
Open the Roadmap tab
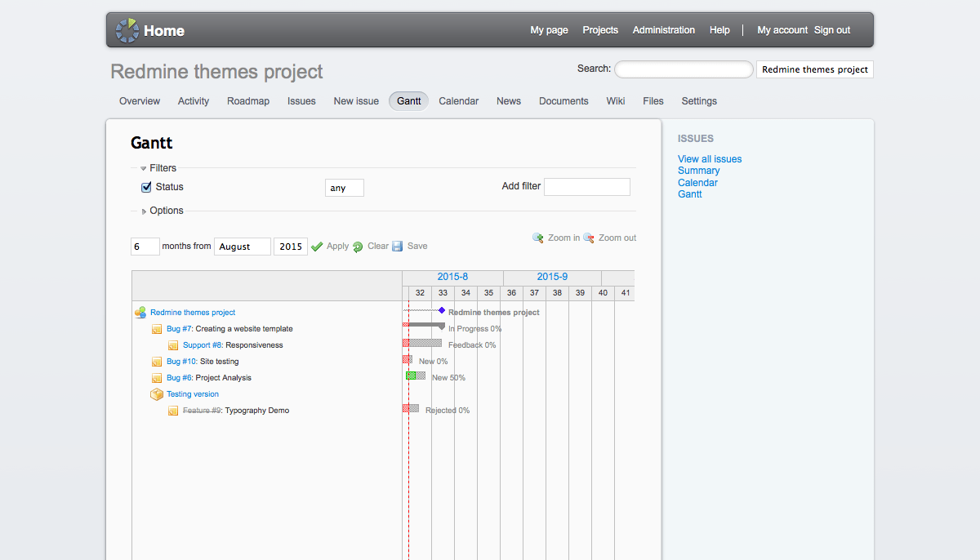(x=248, y=101)
